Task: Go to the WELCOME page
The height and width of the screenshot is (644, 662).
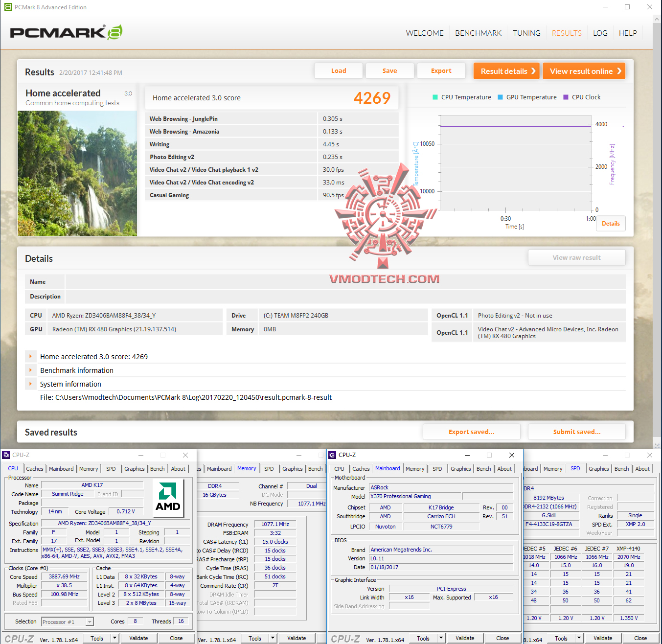Action: (x=425, y=33)
